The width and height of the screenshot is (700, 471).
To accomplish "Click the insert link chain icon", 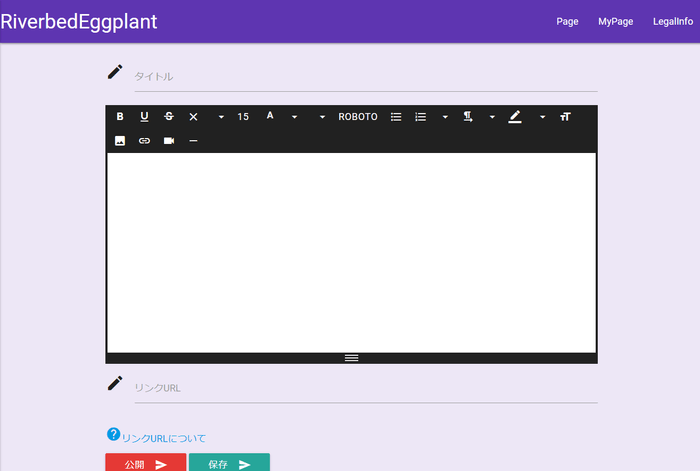I will point(144,141).
